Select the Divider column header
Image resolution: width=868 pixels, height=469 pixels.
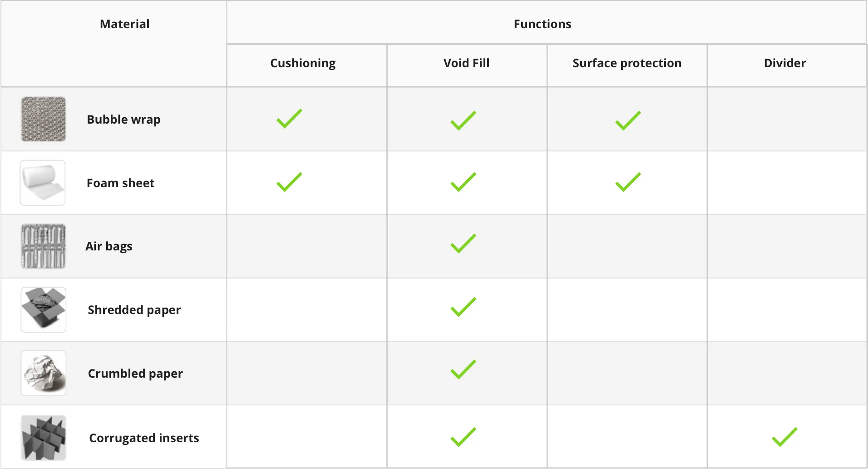click(x=784, y=63)
